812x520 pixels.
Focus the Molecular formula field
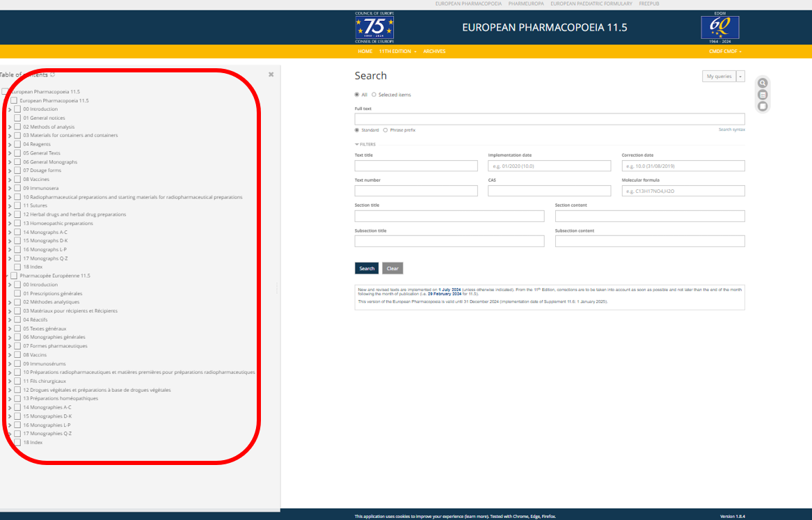click(683, 191)
